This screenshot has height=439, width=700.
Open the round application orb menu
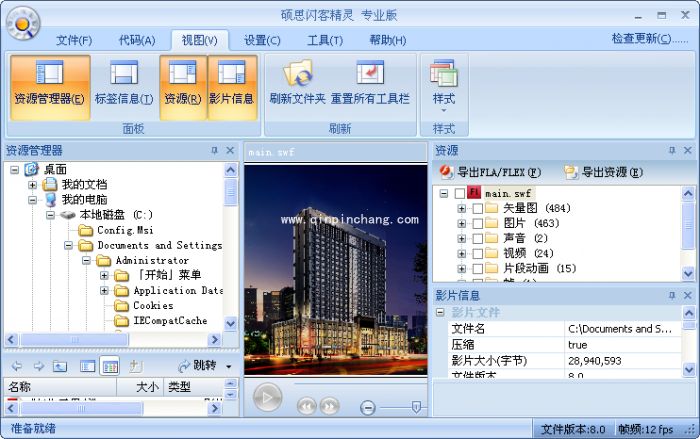[x=23, y=23]
